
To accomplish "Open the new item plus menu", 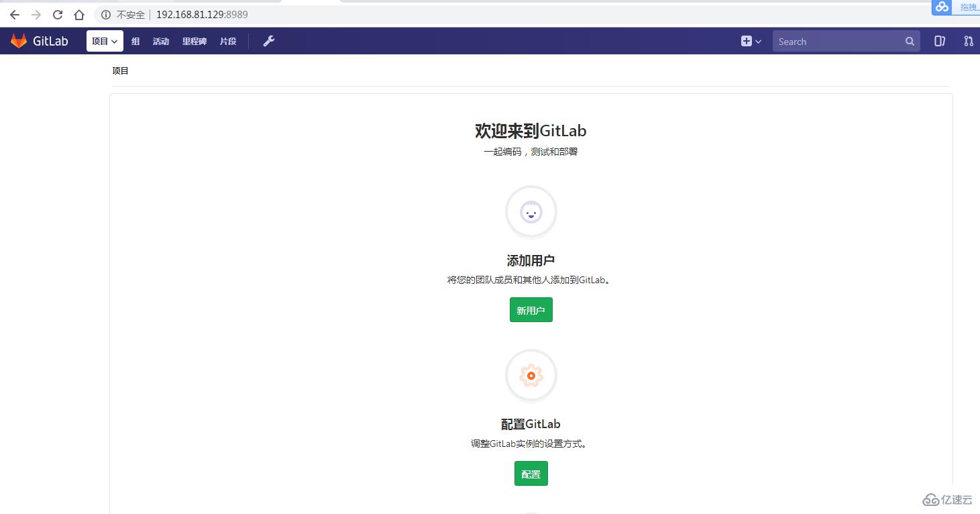I will click(x=751, y=41).
